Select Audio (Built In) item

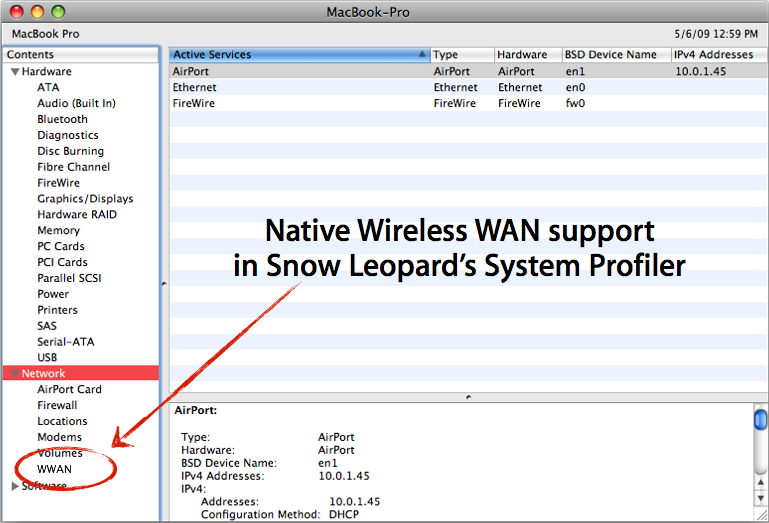pyautogui.click(x=77, y=104)
